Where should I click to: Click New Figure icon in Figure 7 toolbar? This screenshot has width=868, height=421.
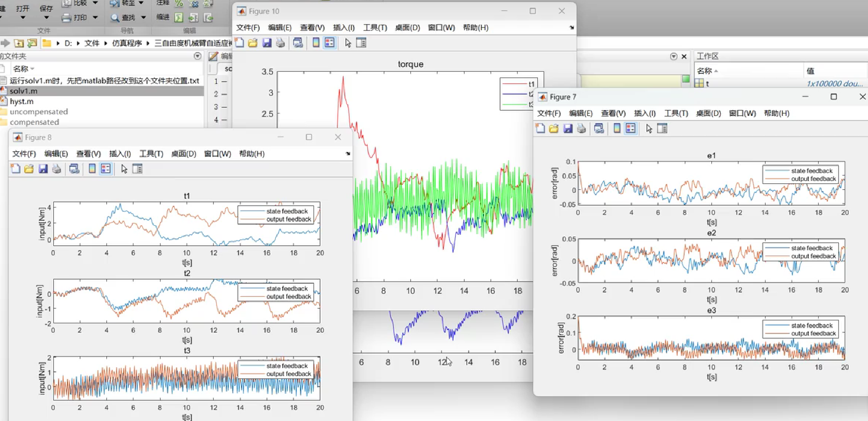click(x=540, y=128)
